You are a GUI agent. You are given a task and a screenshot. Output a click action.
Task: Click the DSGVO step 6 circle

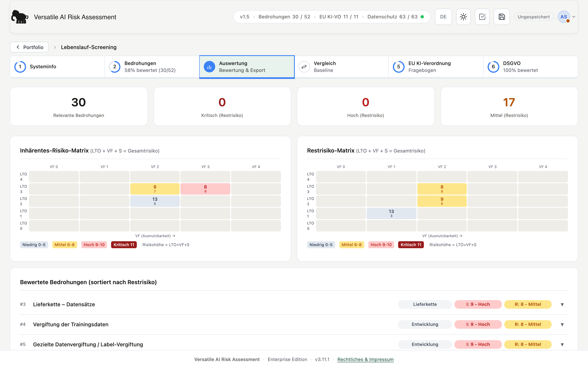click(493, 67)
